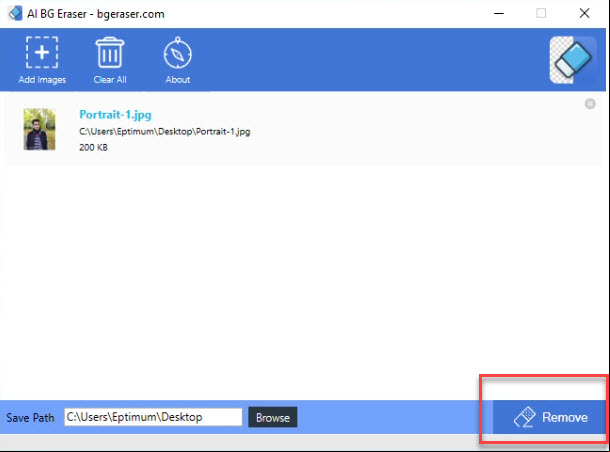Minimize the AI BG Eraser window
This screenshot has width=610, height=452.
pyautogui.click(x=499, y=13)
